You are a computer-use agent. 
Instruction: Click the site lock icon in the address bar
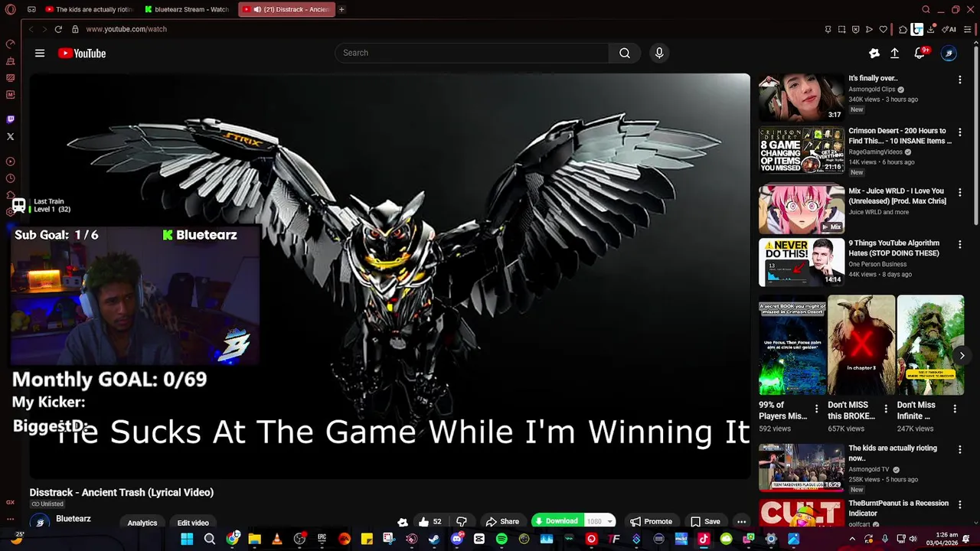[x=75, y=29]
